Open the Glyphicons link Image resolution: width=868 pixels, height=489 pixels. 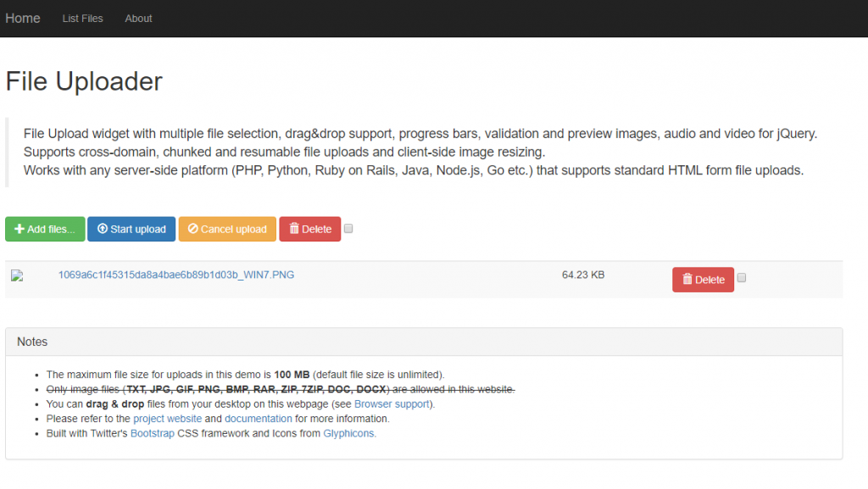pyautogui.click(x=349, y=433)
